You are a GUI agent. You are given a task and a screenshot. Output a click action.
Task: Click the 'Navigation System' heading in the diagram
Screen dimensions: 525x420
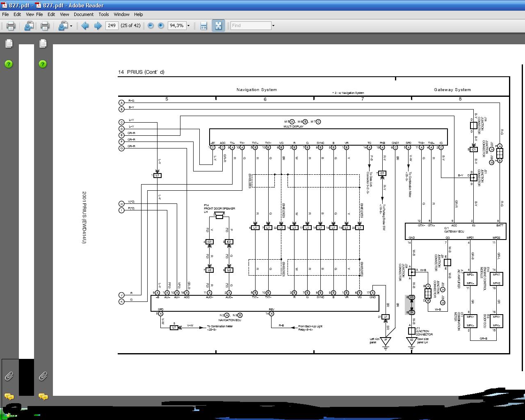257,89
